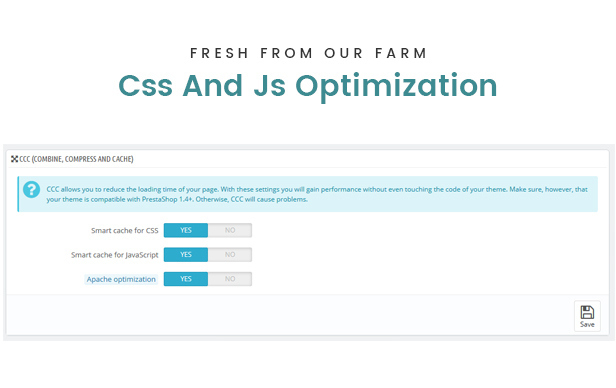The width and height of the screenshot is (616, 388).
Task: Click the Apache optimization highlighted label
Action: click(x=121, y=279)
